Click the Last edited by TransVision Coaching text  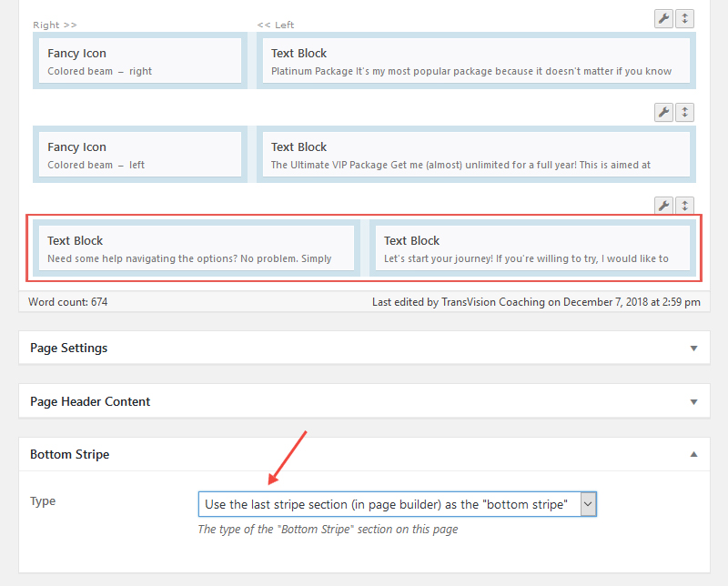click(536, 302)
